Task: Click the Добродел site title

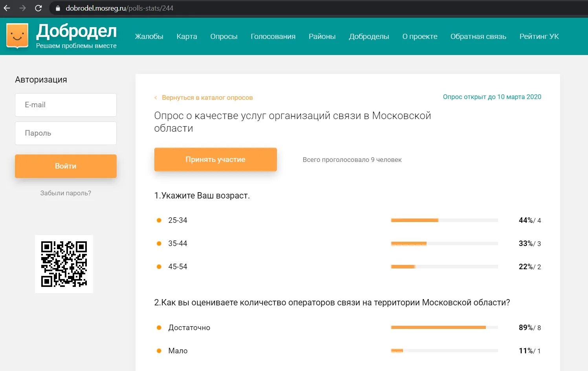Action: point(76,31)
